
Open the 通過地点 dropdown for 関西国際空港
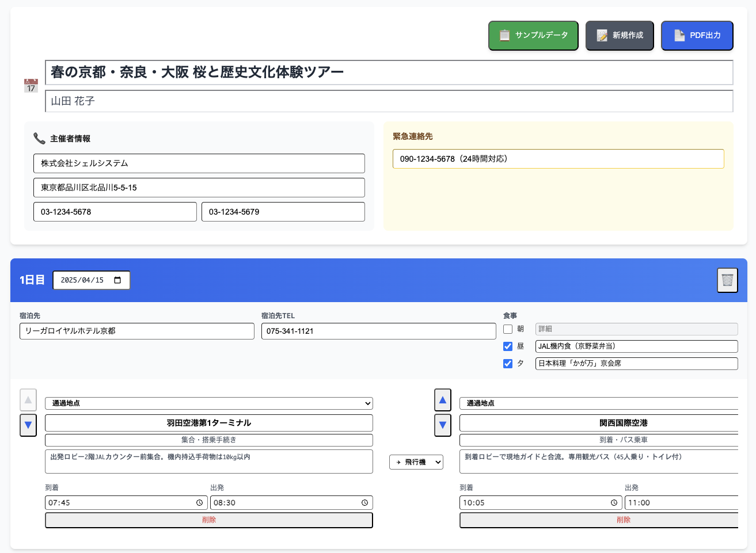(599, 403)
